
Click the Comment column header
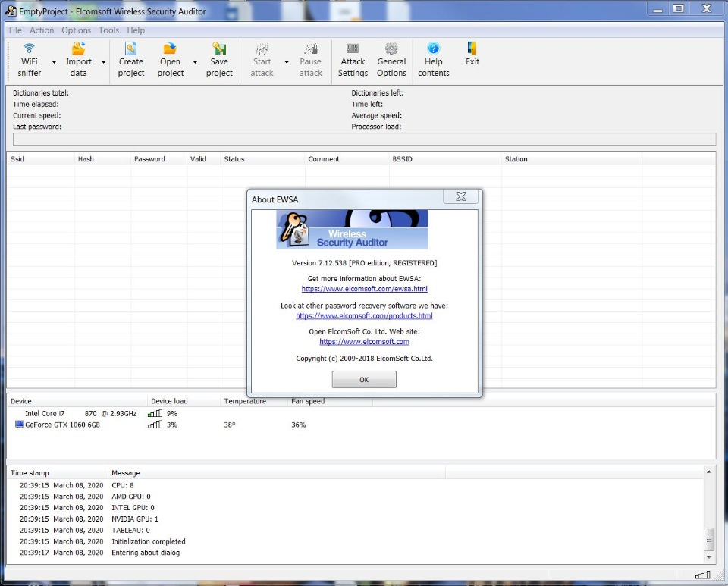click(347, 158)
